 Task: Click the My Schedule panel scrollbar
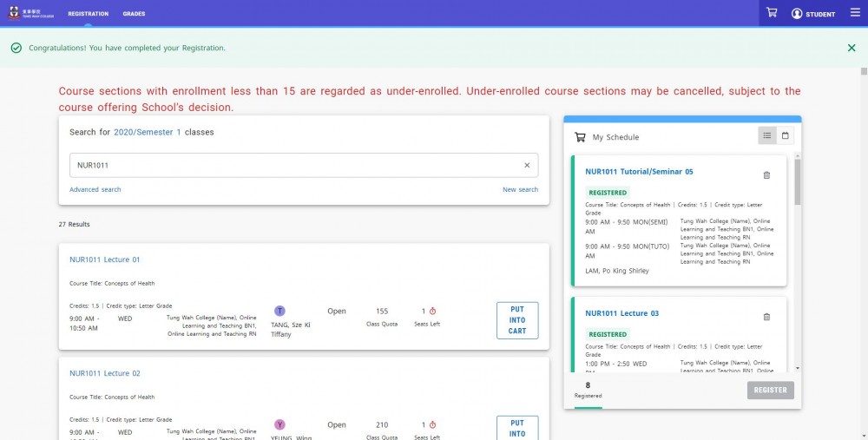pyautogui.click(x=798, y=182)
